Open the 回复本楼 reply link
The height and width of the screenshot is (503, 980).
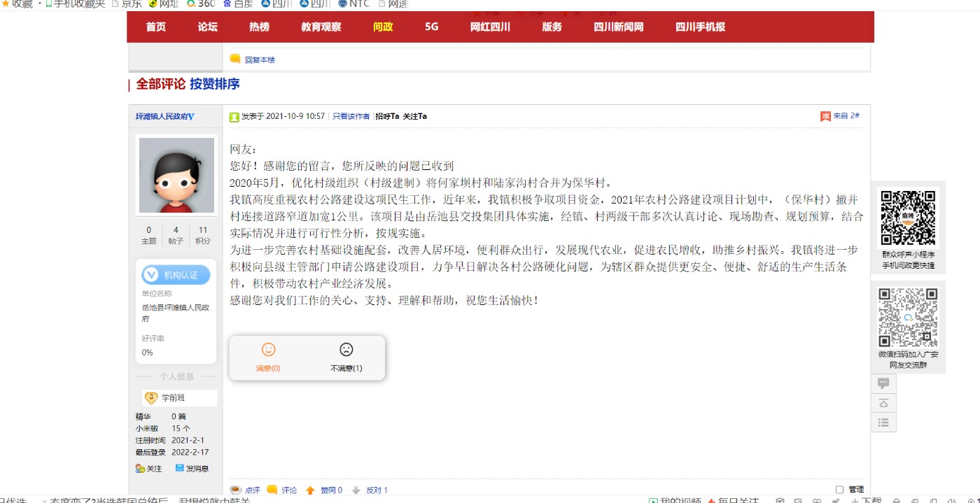[x=260, y=60]
